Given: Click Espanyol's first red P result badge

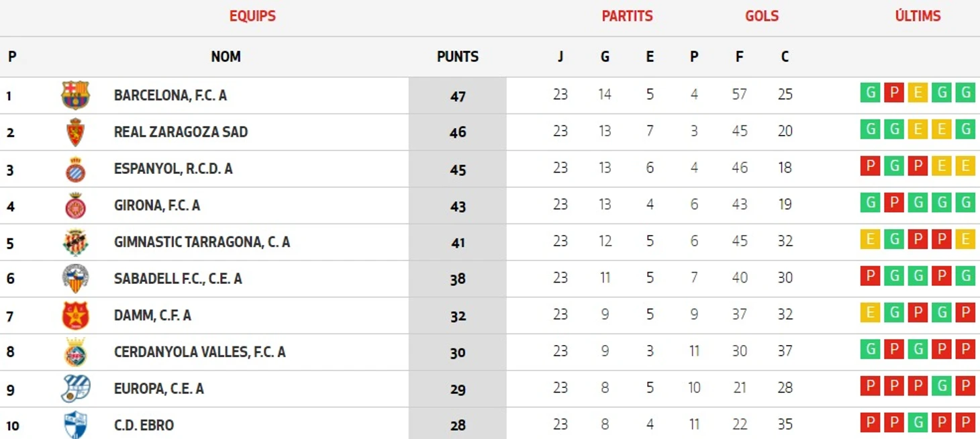Looking at the screenshot, I should [x=870, y=166].
